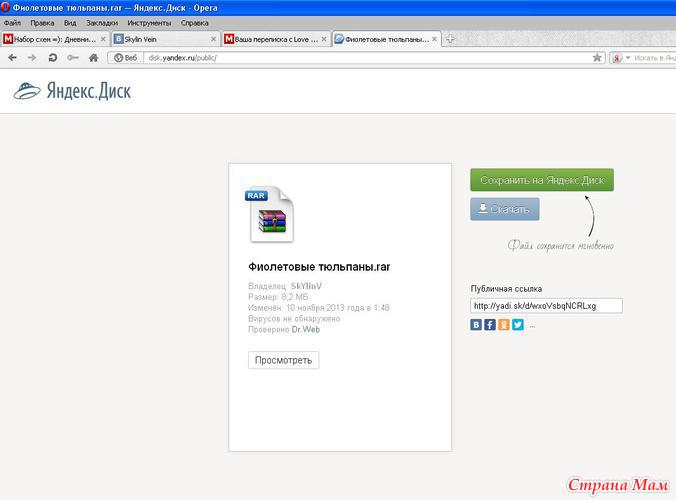Switch to the Skylin Vein tab

click(x=166, y=39)
